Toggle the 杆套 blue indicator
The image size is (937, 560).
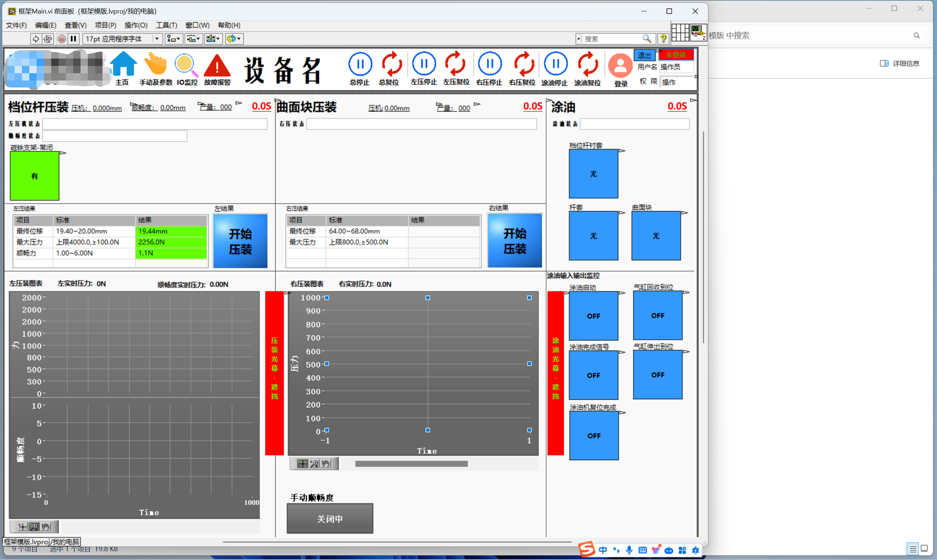point(593,235)
